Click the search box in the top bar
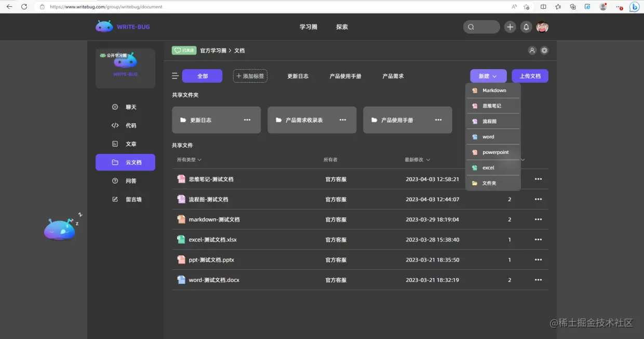Viewport: 644px width, 339px height. point(481,27)
